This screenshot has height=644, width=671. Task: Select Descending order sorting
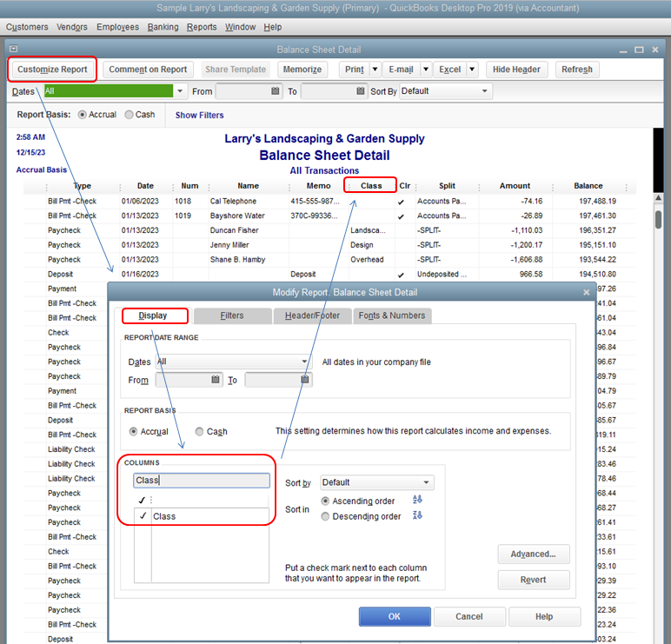click(325, 516)
